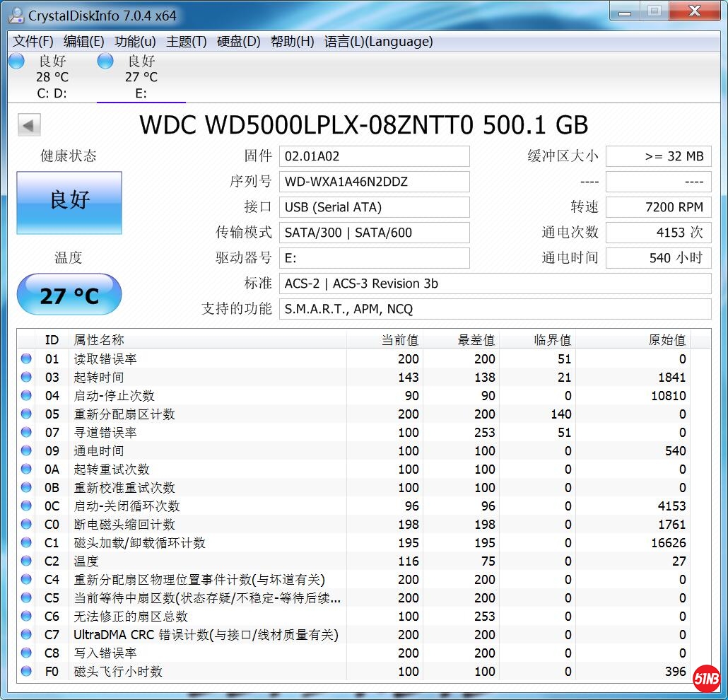The height and width of the screenshot is (700, 728).
Task: Click status orb for 磁头飞行小时数 row
Action: tap(26, 671)
